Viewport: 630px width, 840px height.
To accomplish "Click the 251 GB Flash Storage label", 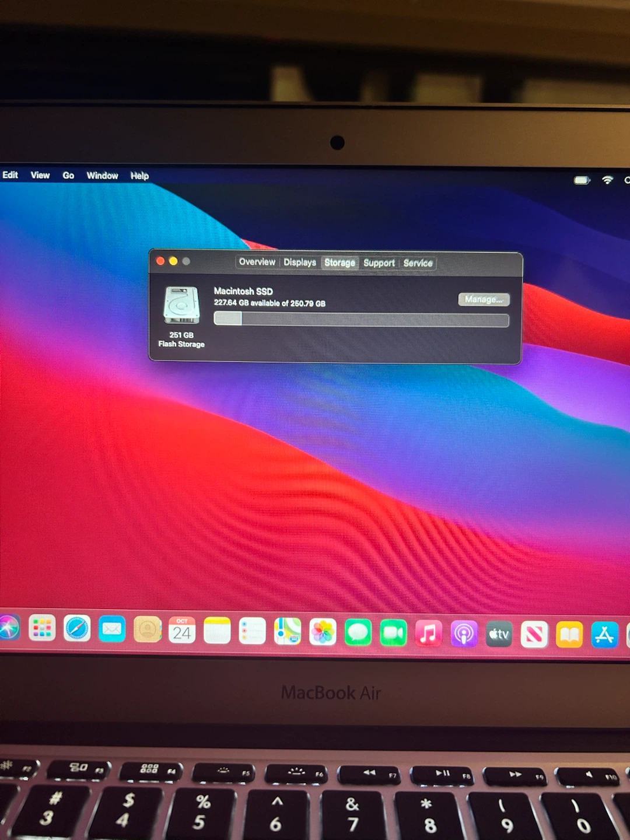I will click(181, 339).
